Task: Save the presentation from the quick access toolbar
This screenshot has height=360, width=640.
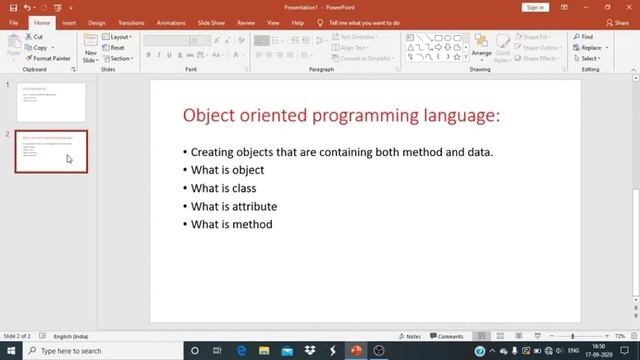Action: [13, 8]
